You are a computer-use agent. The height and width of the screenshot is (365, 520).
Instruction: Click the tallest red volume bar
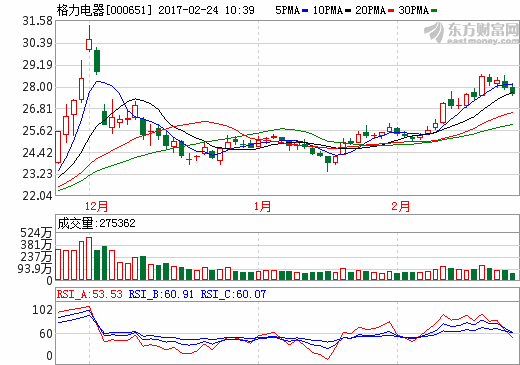89,258
